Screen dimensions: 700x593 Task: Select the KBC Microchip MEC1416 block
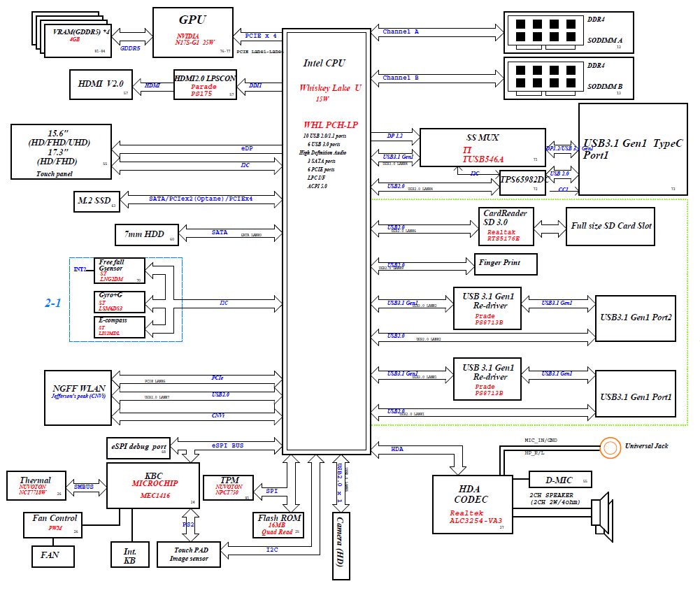point(152,485)
